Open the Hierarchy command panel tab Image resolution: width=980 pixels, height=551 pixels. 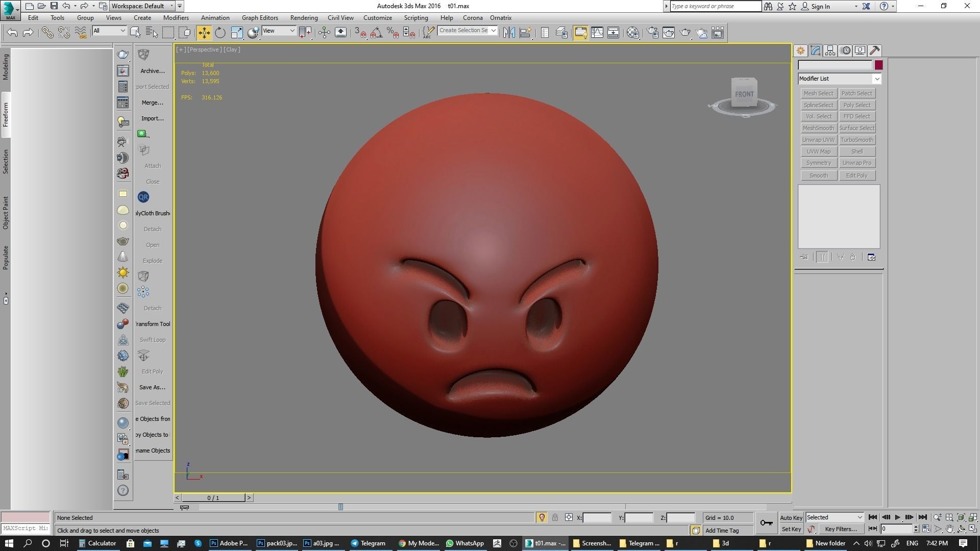click(x=830, y=51)
